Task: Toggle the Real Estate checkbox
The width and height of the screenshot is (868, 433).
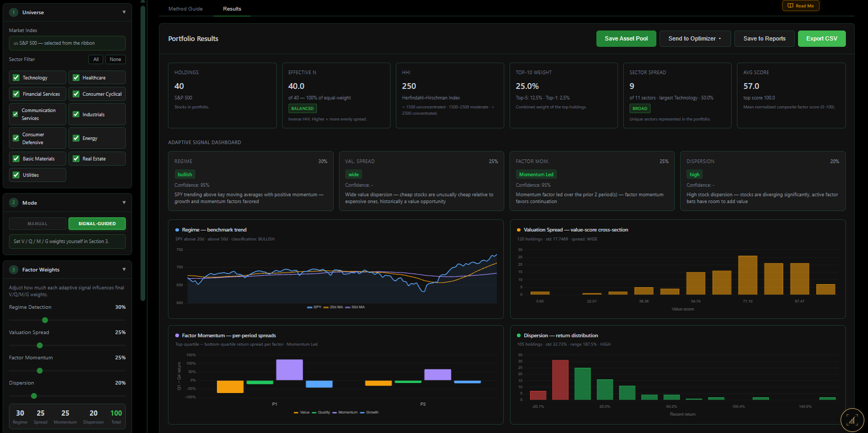Action: [x=76, y=158]
